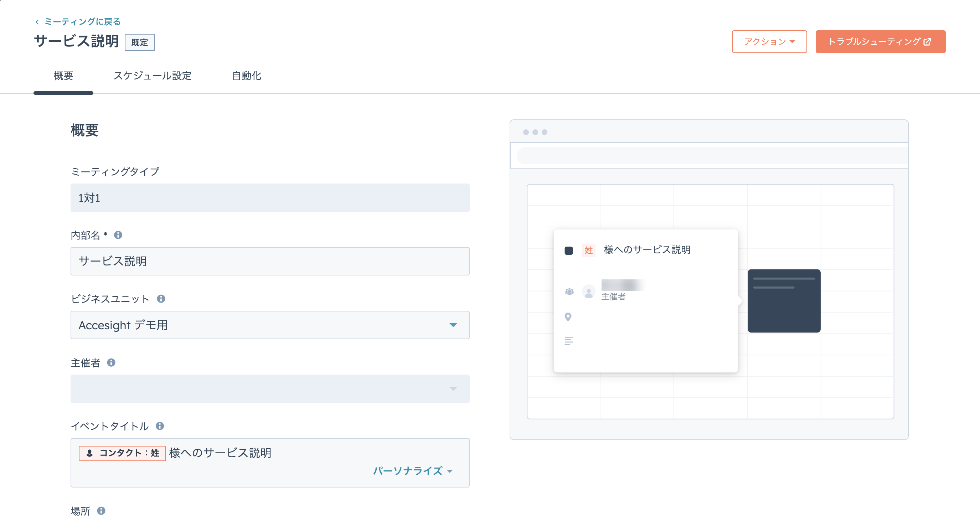Open the スケジュール設定 tab
The width and height of the screenshot is (980, 521).
point(153,76)
